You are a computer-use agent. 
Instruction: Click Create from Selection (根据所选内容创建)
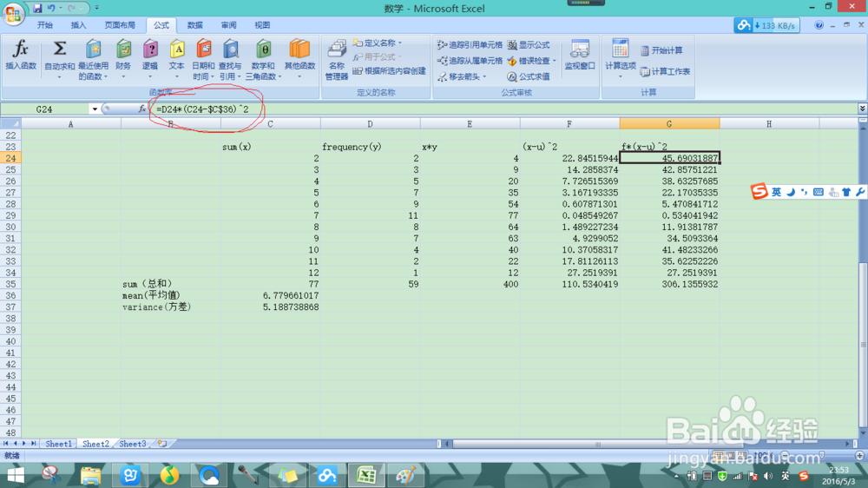tap(389, 71)
